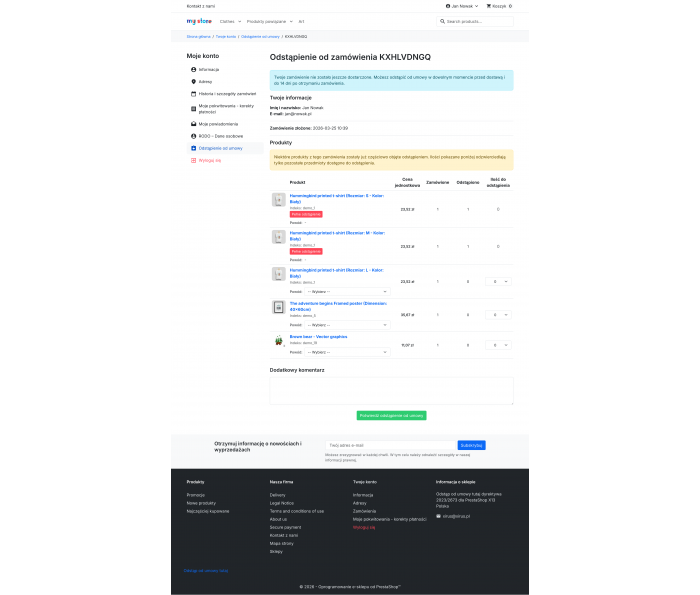Click the Adresy location pin icon
The width and height of the screenshot is (700, 595).
[193, 81]
